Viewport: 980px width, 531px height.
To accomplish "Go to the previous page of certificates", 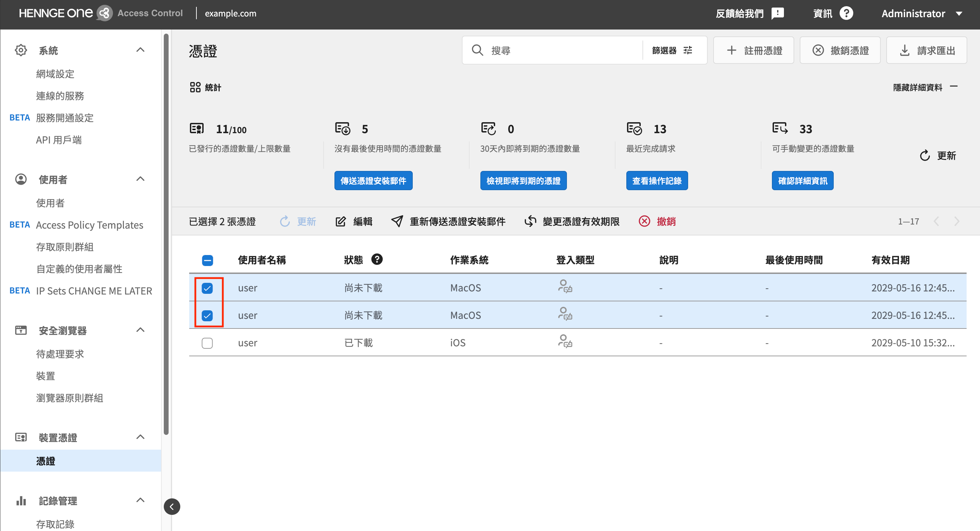I will pyautogui.click(x=937, y=221).
